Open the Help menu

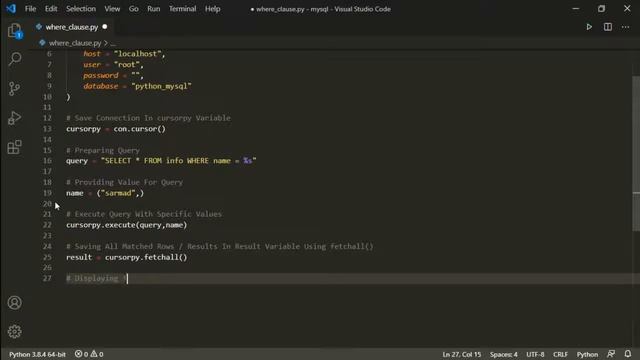click(212, 9)
